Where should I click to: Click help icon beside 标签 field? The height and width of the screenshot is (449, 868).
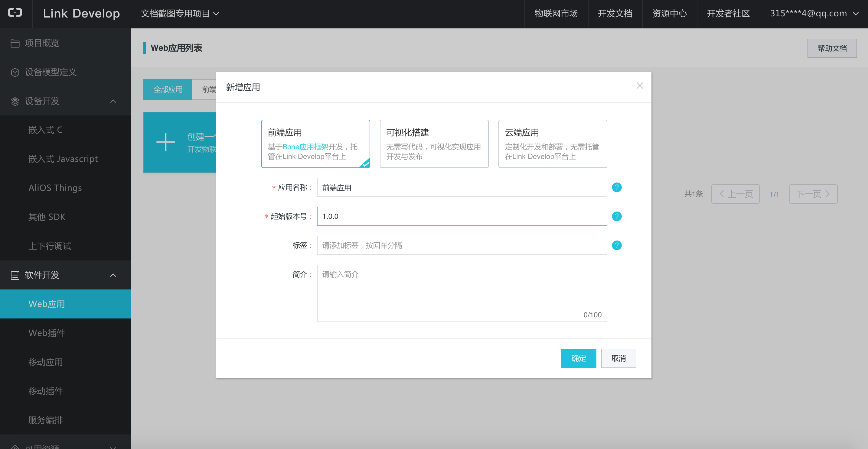(x=616, y=245)
